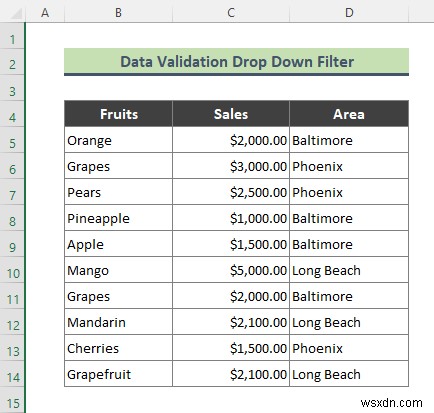Click the $1,500.00 sales cell for Cherries
This screenshot has width=434, height=413.
click(231, 348)
